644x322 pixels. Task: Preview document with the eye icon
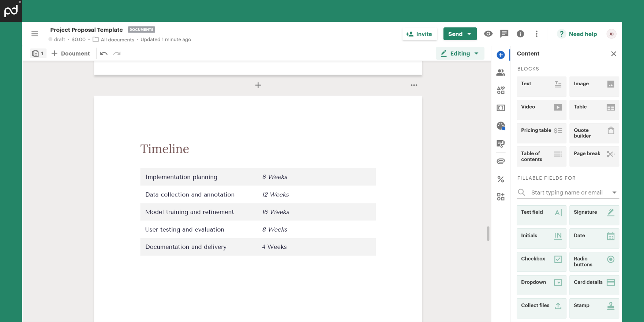click(x=488, y=34)
